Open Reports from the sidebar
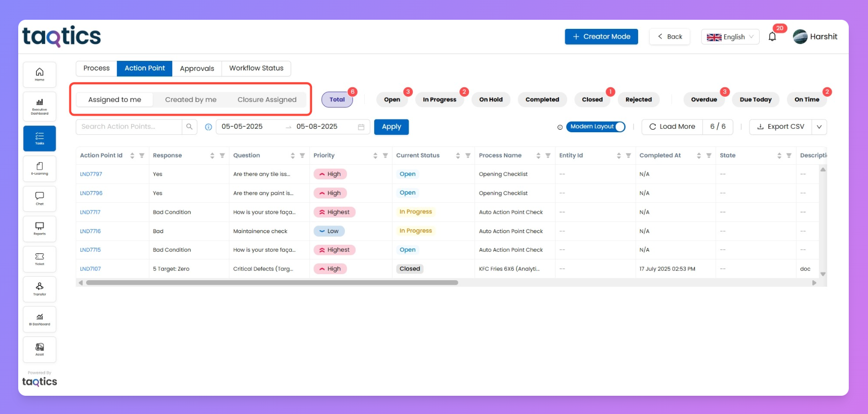This screenshot has height=414, width=868. click(x=40, y=229)
